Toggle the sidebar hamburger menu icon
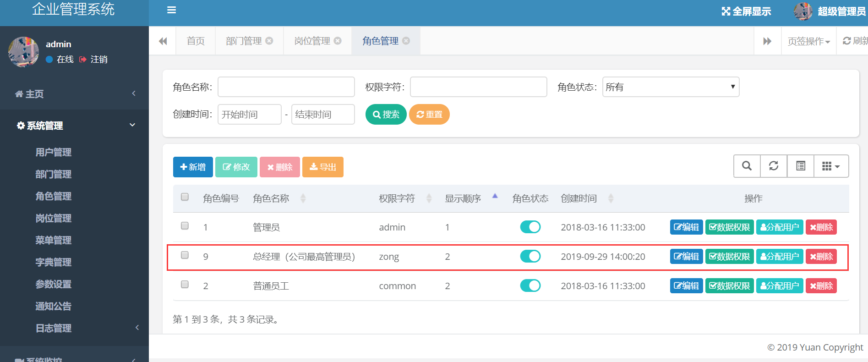868x362 pixels. [x=172, y=10]
